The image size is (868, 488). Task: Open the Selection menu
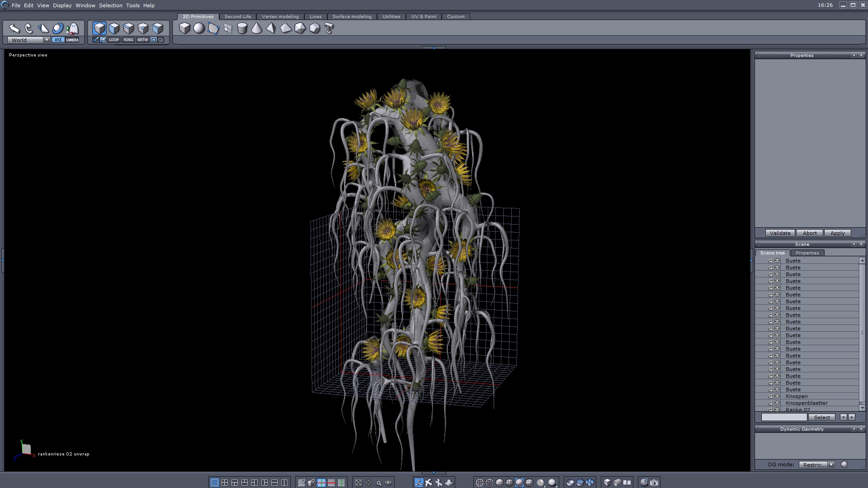tap(110, 5)
